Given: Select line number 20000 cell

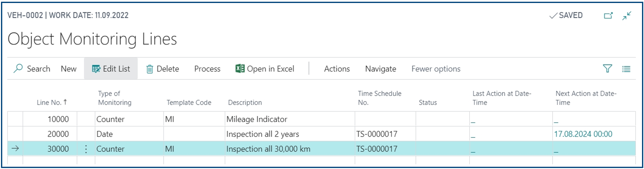Looking at the screenshot, I should pos(50,134).
